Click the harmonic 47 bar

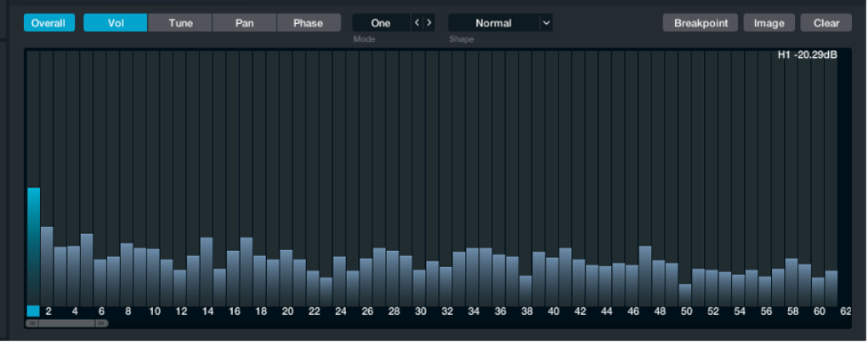click(645, 274)
